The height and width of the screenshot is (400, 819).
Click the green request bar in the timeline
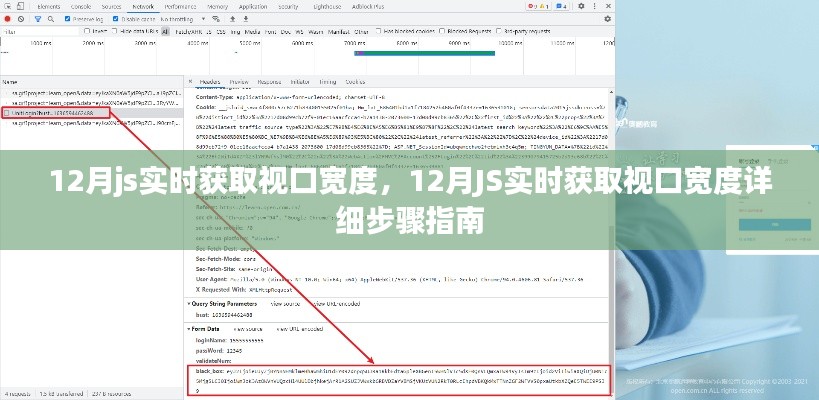tap(424, 53)
